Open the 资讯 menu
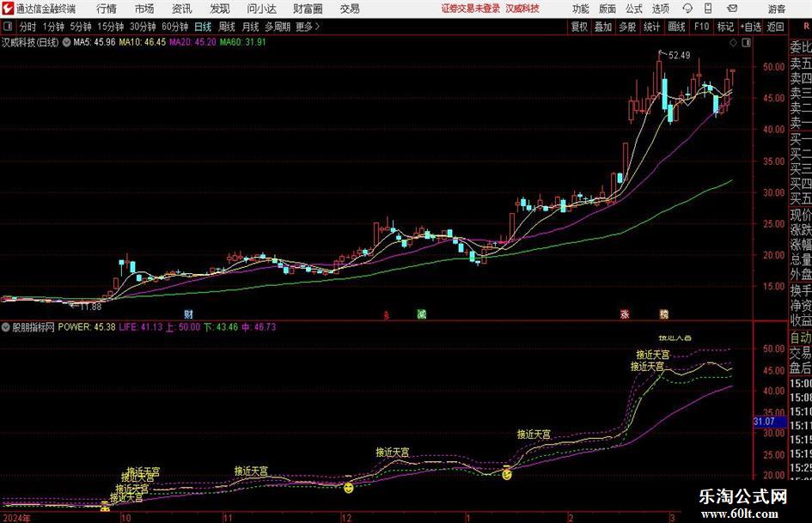Image resolution: width=812 pixels, height=523 pixels. pos(182,9)
